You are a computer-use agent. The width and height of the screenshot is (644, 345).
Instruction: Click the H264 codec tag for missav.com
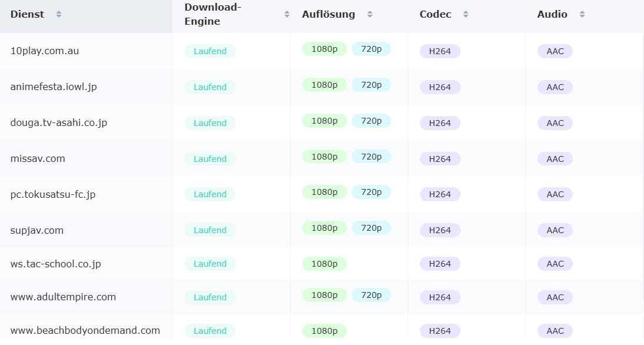tap(440, 159)
